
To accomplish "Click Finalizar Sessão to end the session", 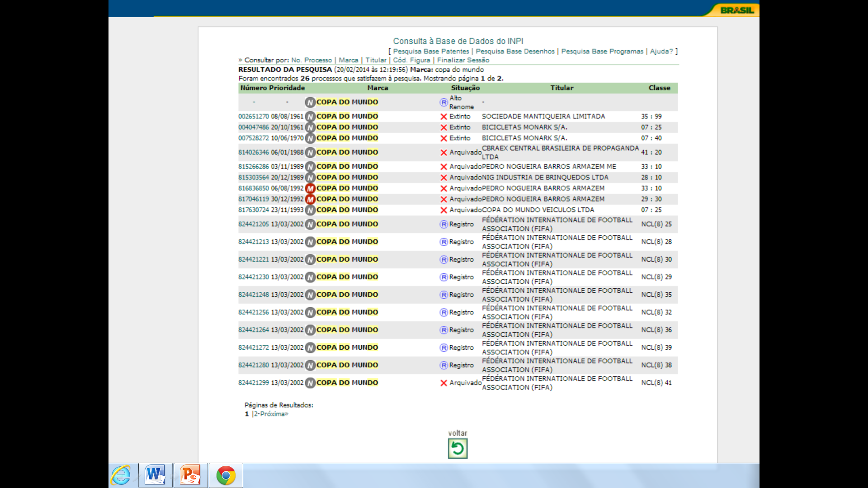I will point(463,60).
